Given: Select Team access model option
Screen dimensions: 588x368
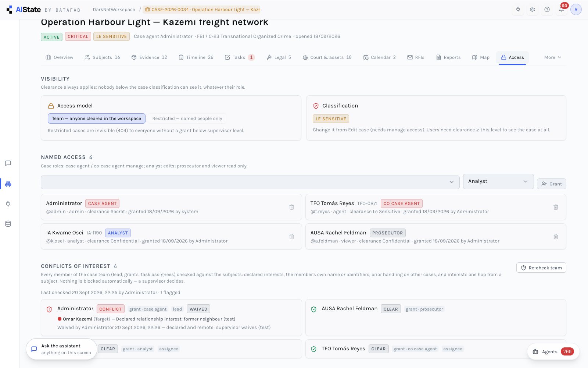Looking at the screenshot, I should click(97, 118).
